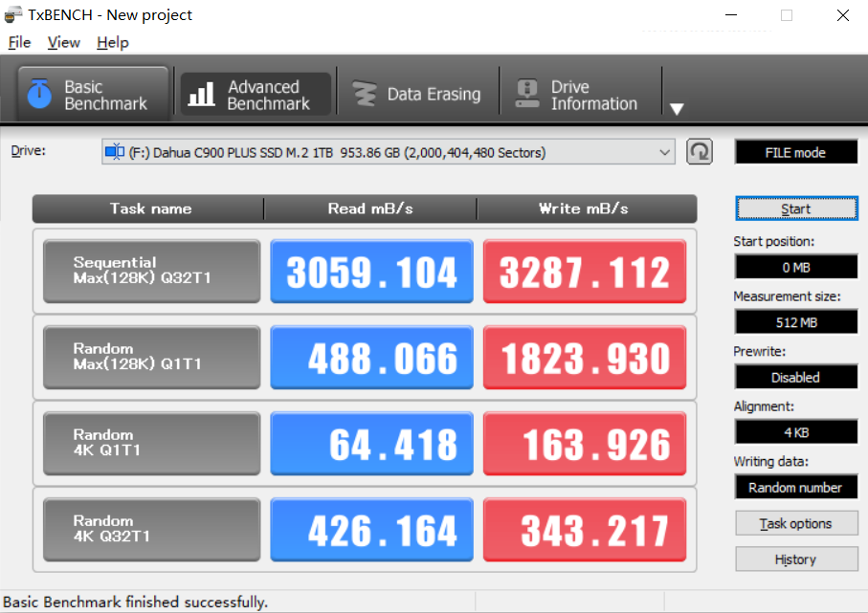Open the Drive selection dropdown
868x613 pixels.
(x=388, y=152)
